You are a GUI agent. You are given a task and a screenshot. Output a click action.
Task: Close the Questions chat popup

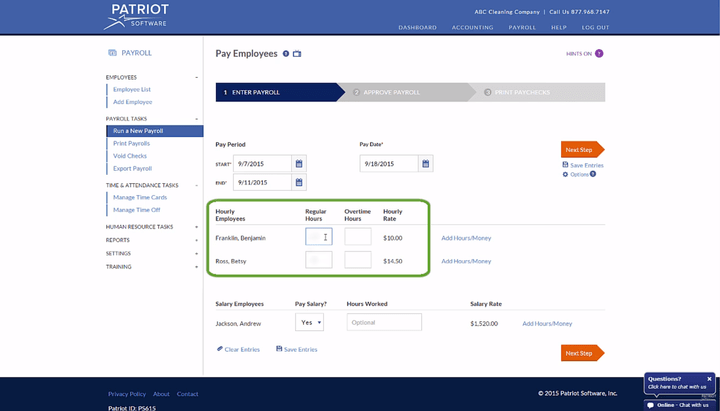tap(709, 379)
